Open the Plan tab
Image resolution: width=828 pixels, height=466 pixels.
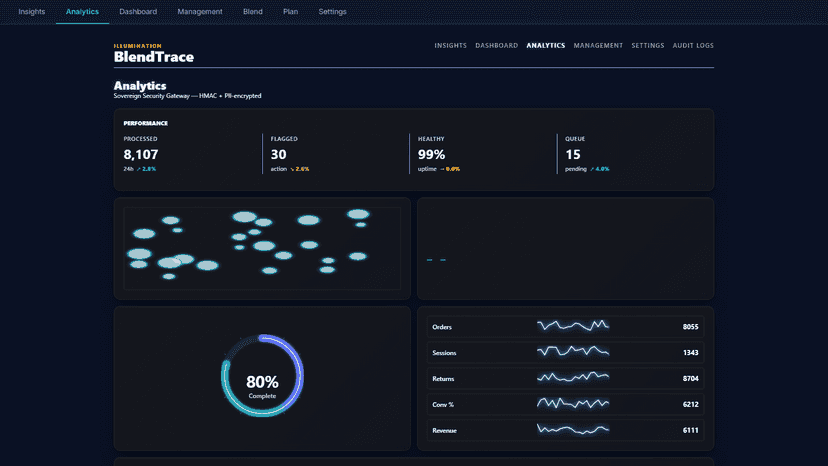pos(290,12)
